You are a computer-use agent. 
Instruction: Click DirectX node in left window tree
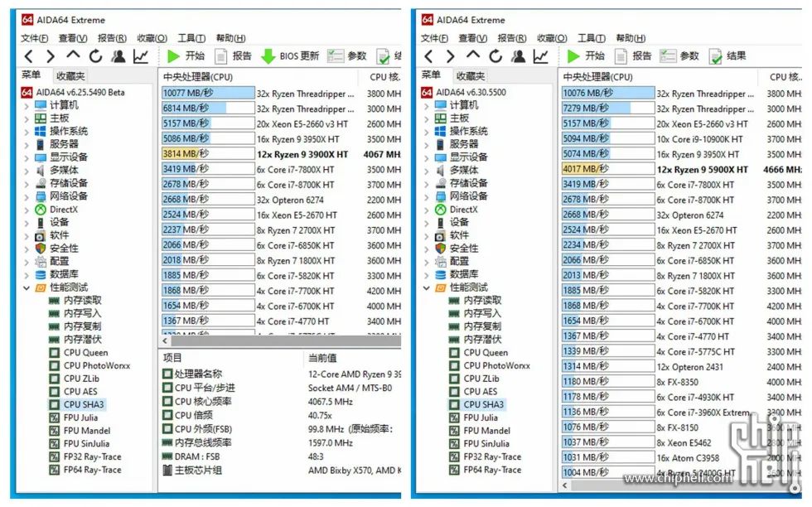63,210
